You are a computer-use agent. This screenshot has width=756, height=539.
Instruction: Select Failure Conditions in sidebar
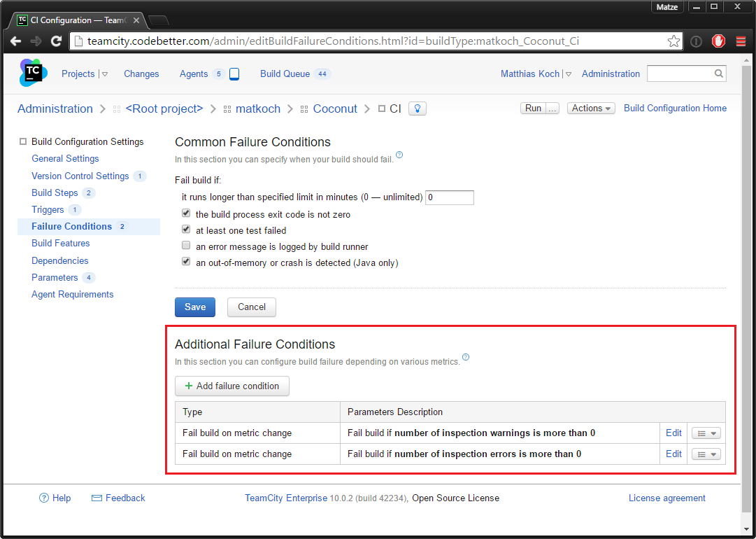pos(71,226)
